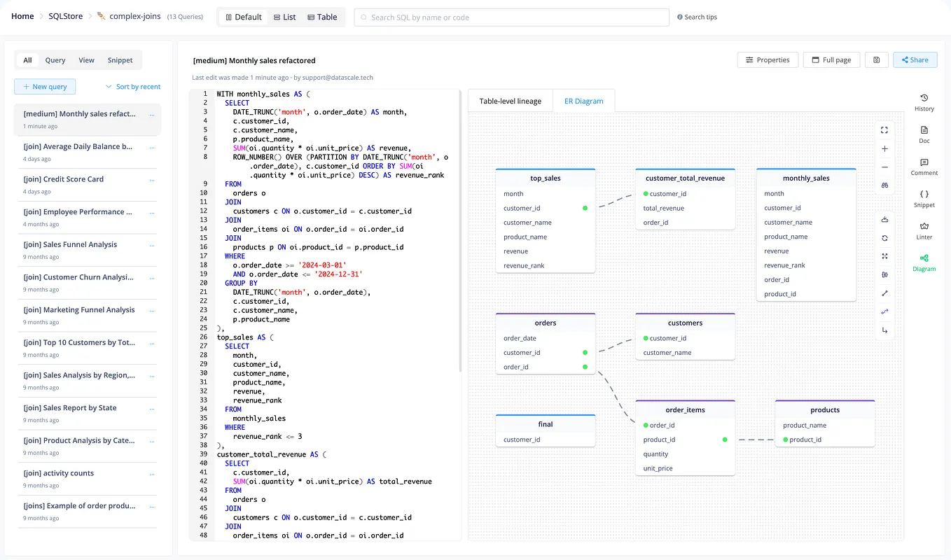
Task: Select the Diagram panel icon
Action: pos(924,263)
